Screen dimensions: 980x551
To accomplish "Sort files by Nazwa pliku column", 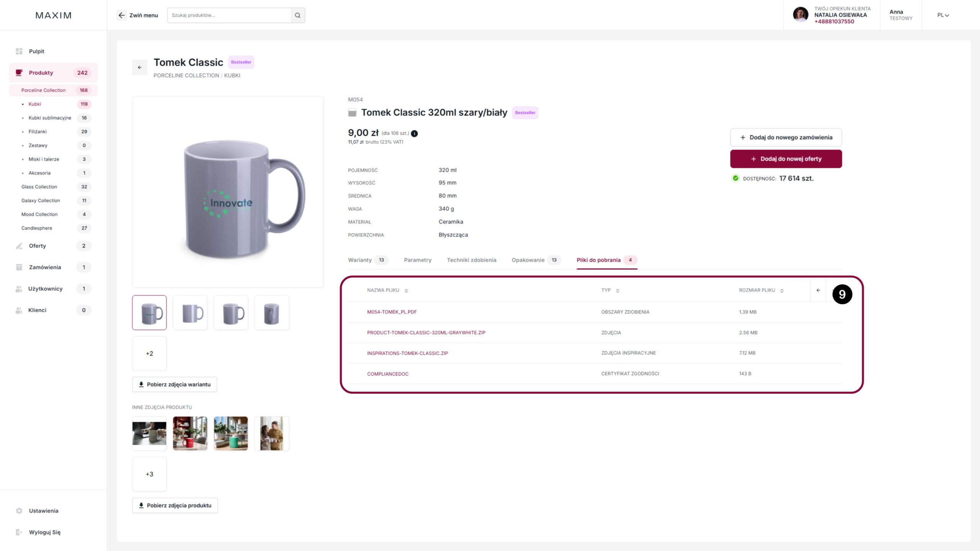I will pyautogui.click(x=406, y=291).
